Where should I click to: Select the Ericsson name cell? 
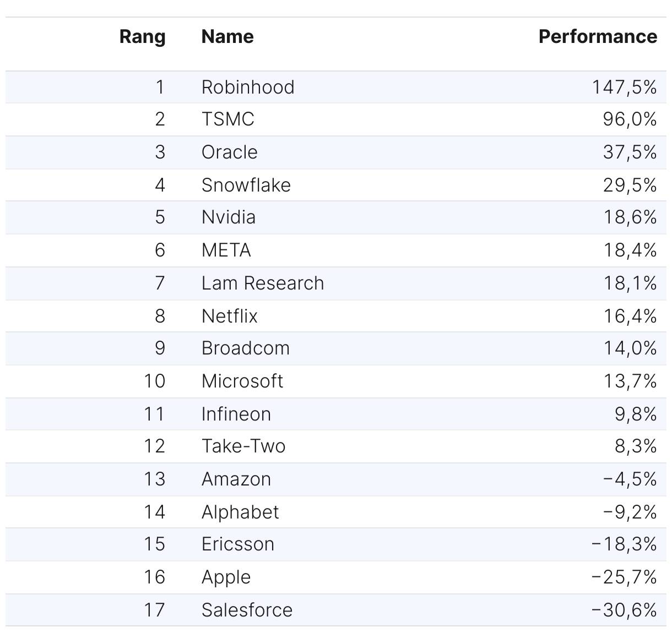pyautogui.click(x=238, y=544)
